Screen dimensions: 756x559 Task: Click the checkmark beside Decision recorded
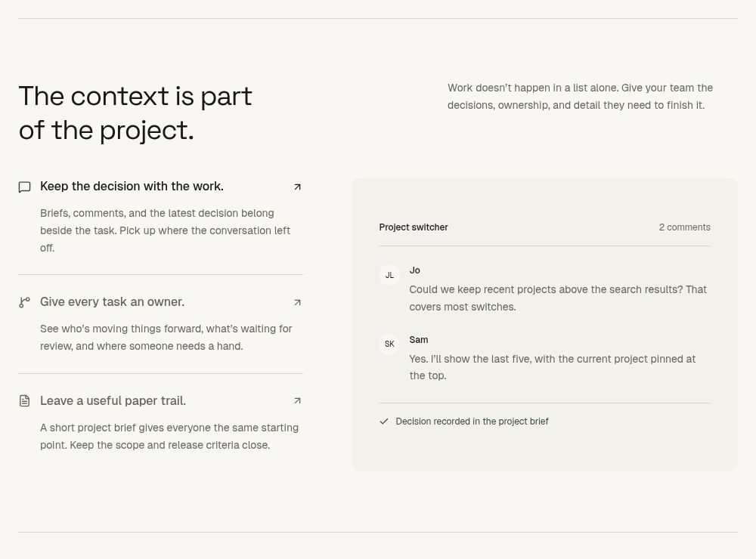[x=384, y=422]
